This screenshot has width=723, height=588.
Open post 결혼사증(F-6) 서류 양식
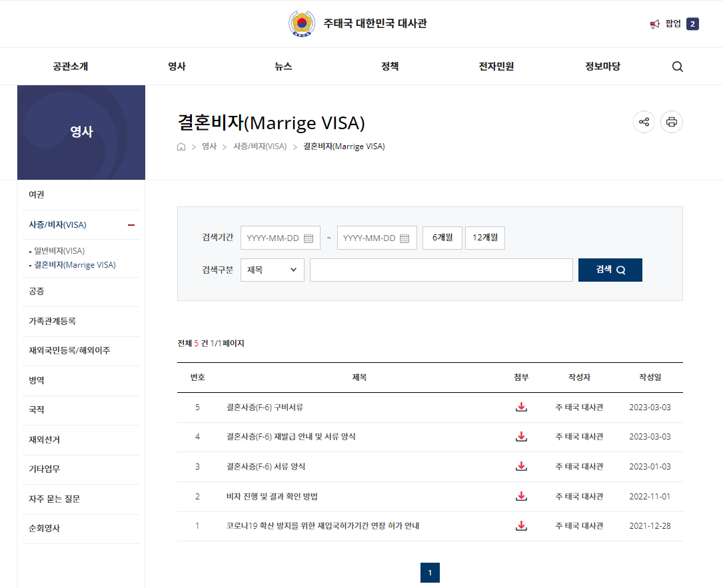click(x=266, y=467)
